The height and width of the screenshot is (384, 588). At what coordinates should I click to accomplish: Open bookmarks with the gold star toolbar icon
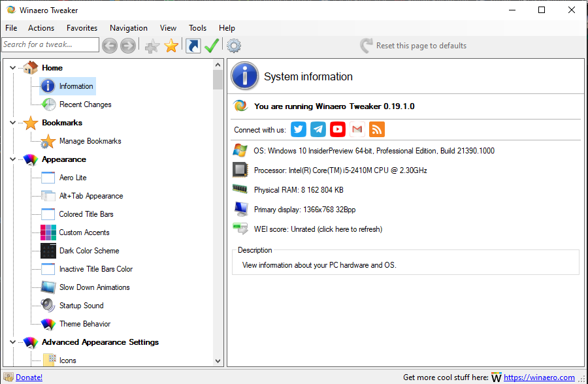click(x=171, y=46)
